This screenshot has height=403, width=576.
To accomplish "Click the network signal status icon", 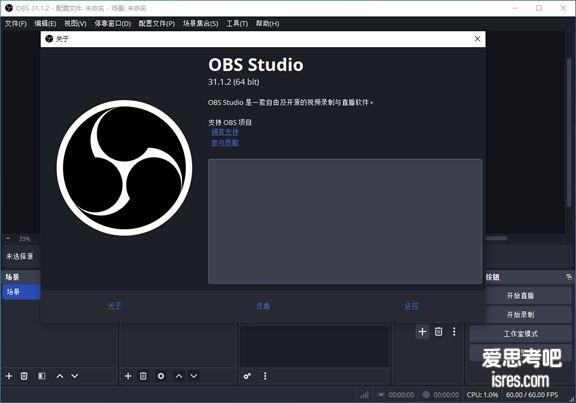I will (364, 395).
